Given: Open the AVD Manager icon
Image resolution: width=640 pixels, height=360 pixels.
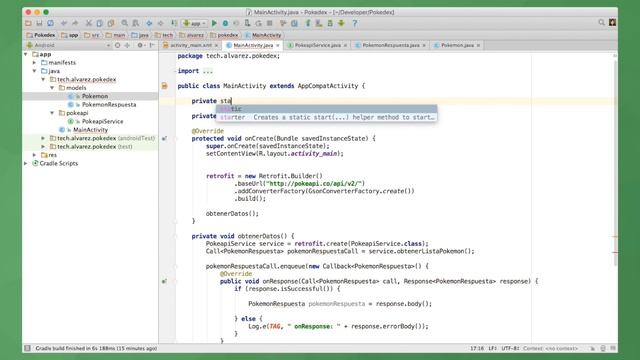Looking at the screenshot, I should (x=319, y=23).
